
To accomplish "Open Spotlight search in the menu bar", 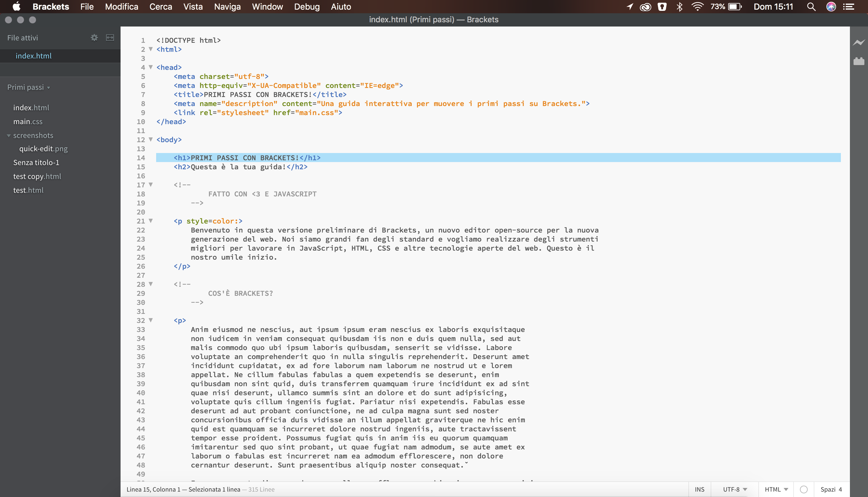I will pos(811,7).
